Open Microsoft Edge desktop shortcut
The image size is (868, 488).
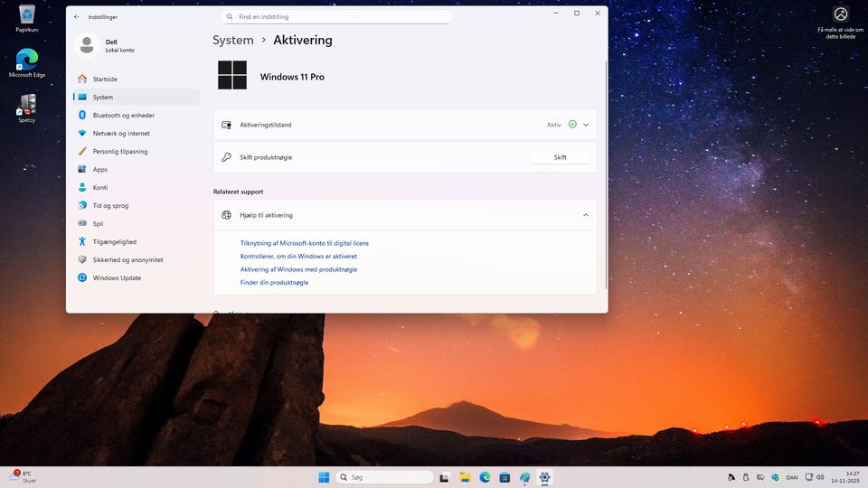click(27, 61)
